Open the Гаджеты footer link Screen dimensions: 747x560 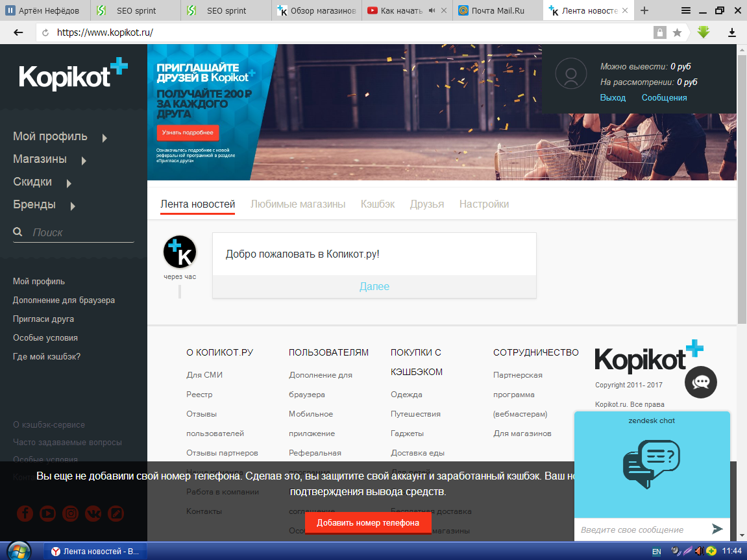(x=407, y=433)
